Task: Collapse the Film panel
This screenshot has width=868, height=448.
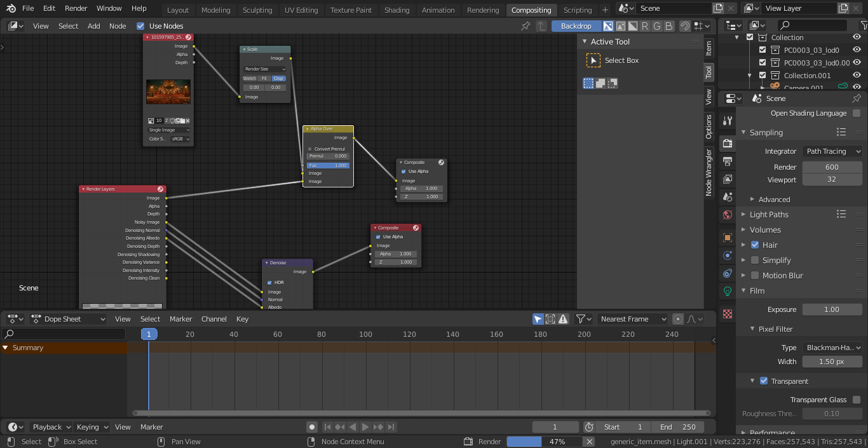Action: coord(757,290)
